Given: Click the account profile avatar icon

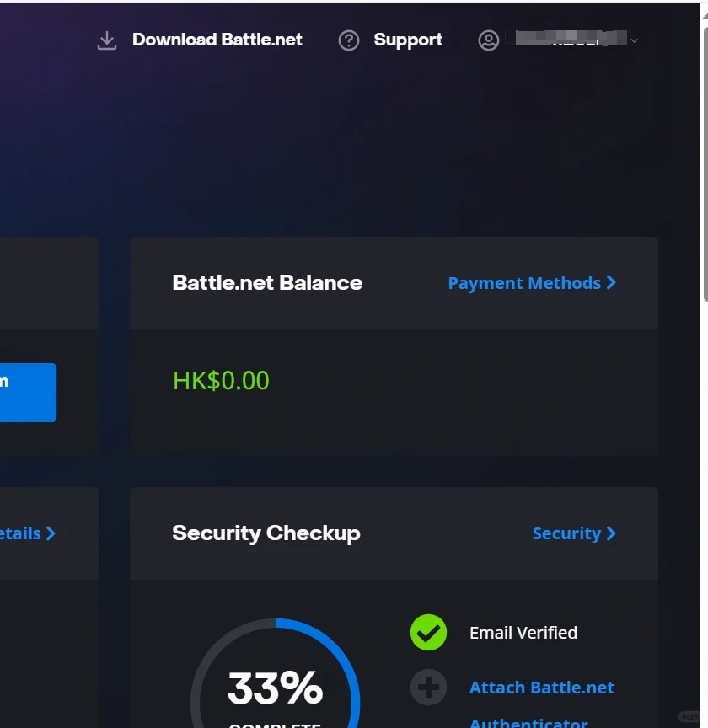Looking at the screenshot, I should click(x=489, y=40).
